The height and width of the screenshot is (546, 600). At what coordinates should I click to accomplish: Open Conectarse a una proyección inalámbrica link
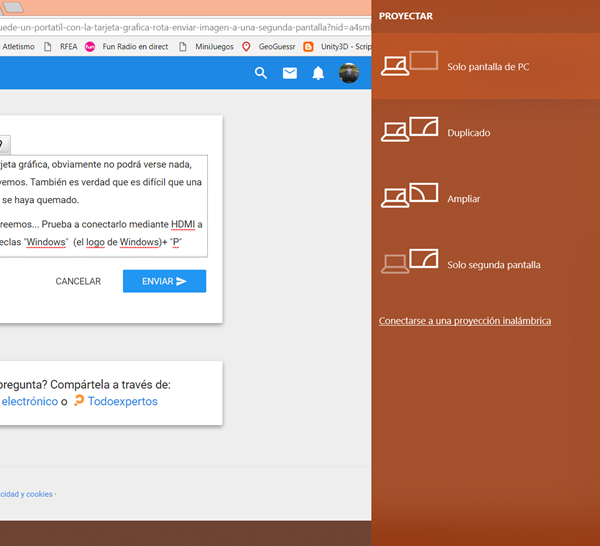(465, 321)
